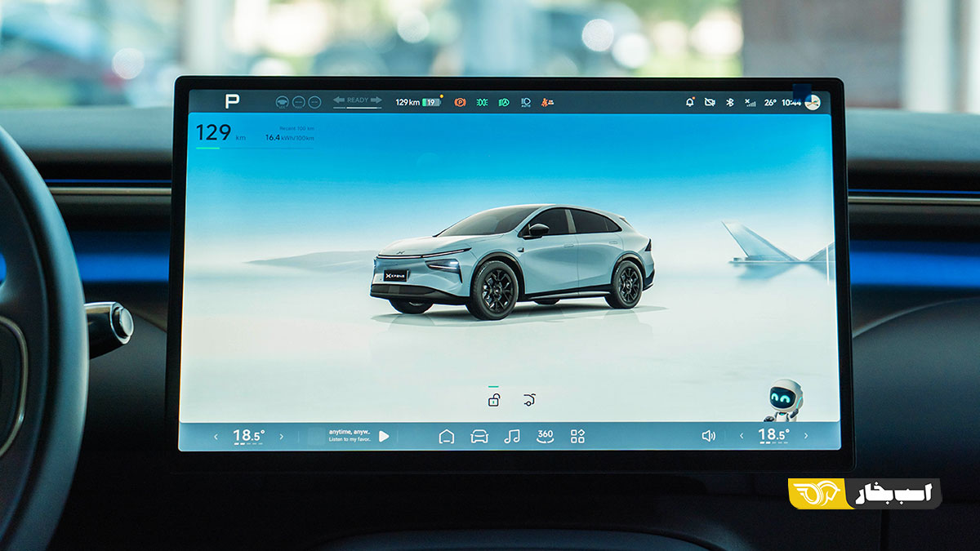Tap the camera-off status icon
The width and height of the screenshot is (980, 551).
pyautogui.click(x=710, y=102)
